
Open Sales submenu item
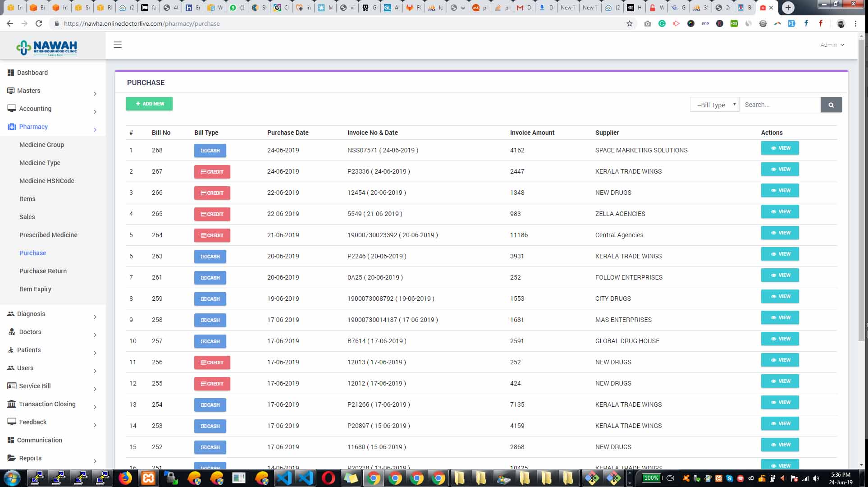pyautogui.click(x=27, y=217)
